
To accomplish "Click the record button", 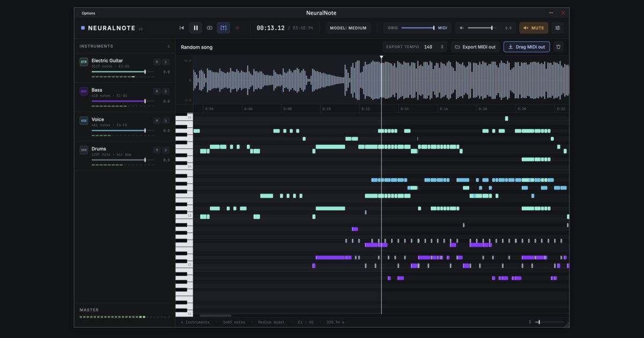I will point(237,28).
